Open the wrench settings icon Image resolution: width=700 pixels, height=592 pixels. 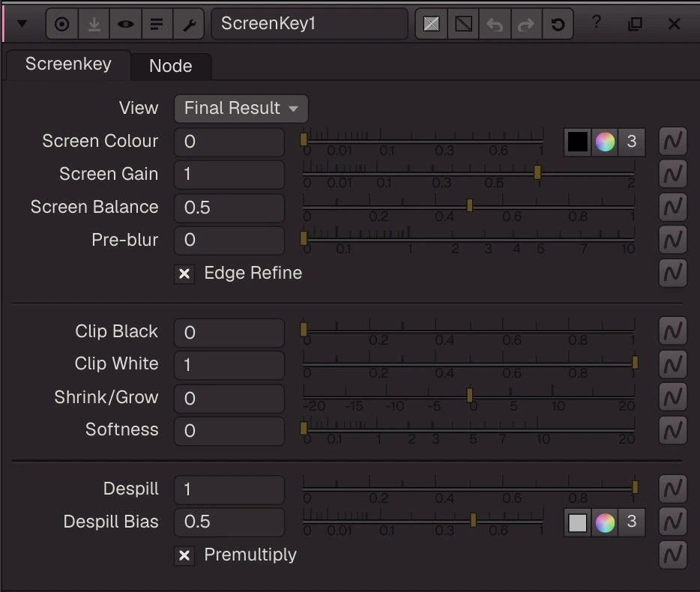(x=189, y=24)
